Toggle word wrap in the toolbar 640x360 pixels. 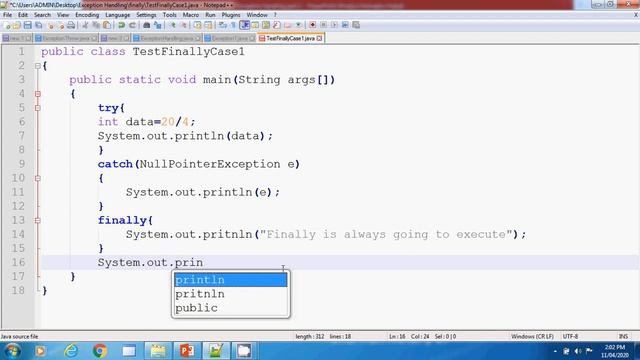click(x=222, y=25)
